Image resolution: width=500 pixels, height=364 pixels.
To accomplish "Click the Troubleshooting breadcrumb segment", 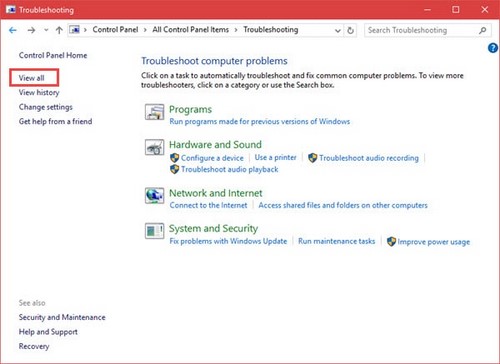I will tap(271, 30).
